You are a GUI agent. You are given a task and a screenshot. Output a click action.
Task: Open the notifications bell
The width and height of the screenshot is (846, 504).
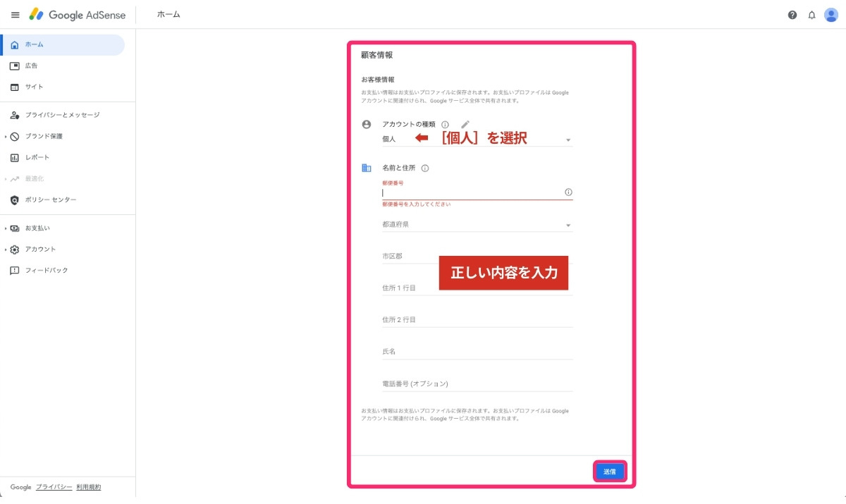[x=811, y=15]
